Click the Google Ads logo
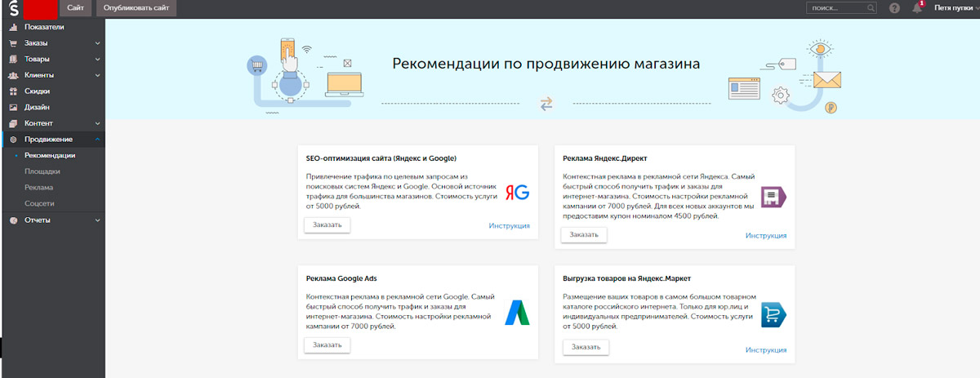Screen dimensions: 980x378 pyautogui.click(x=516, y=313)
